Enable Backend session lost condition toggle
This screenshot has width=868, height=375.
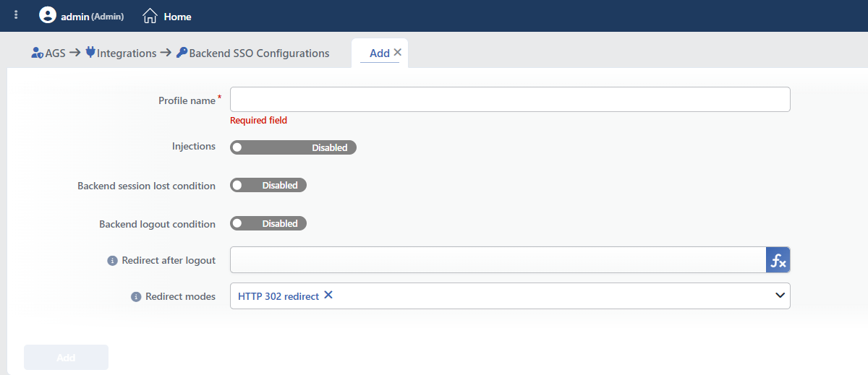[x=268, y=186]
